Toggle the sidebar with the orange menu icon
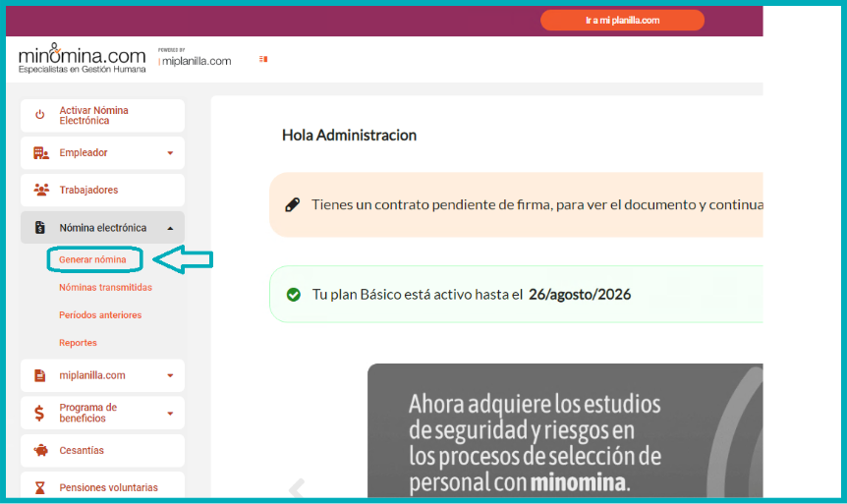This screenshot has height=504, width=847. [263, 59]
